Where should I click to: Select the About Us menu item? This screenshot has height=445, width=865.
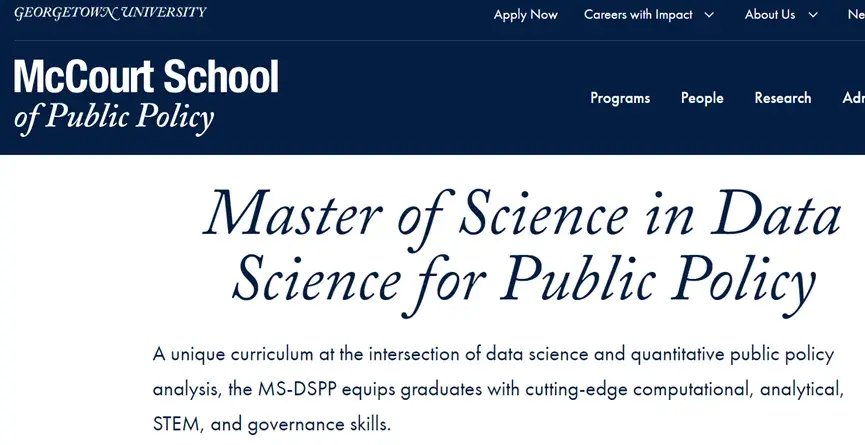[769, 15]
